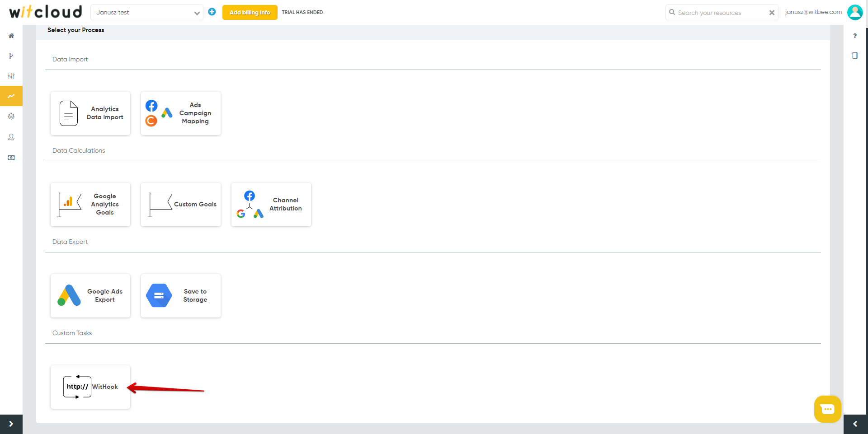This screenshot has width=868, height=434.
Task: Click the witcloud logo
Action: pos(46,12)
